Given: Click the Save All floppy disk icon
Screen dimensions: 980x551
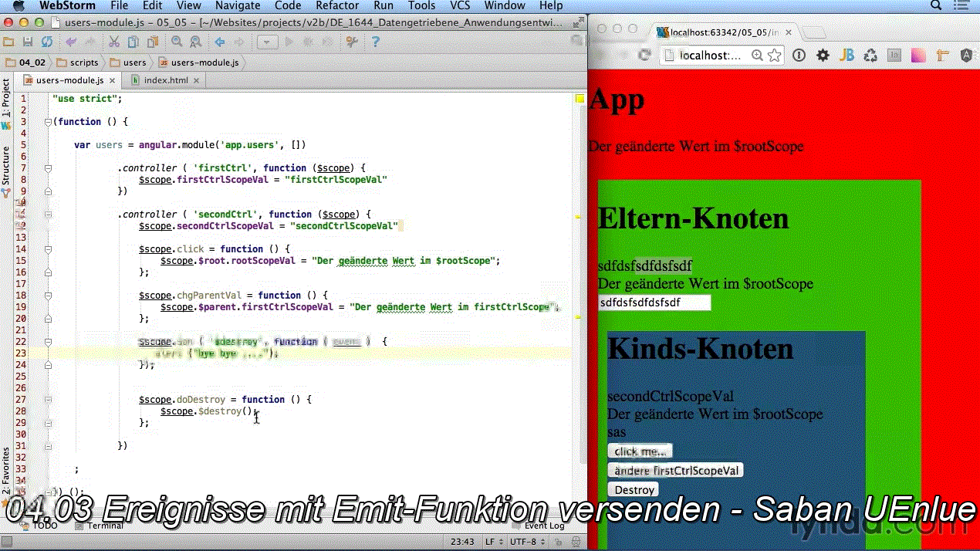Looking at the screenshot, I should 28,42.
